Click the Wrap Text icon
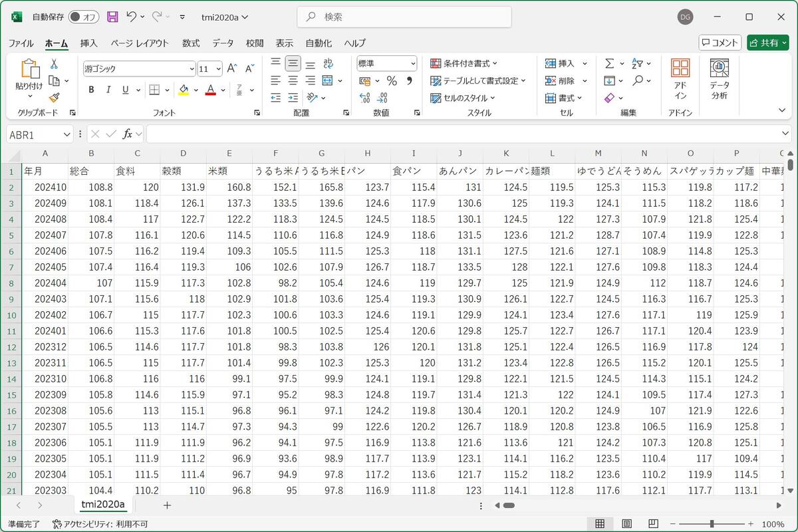 328,63
